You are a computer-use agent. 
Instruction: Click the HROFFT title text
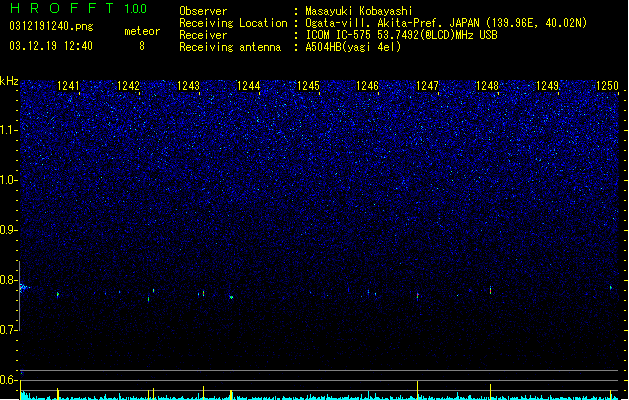click(62, 8)
